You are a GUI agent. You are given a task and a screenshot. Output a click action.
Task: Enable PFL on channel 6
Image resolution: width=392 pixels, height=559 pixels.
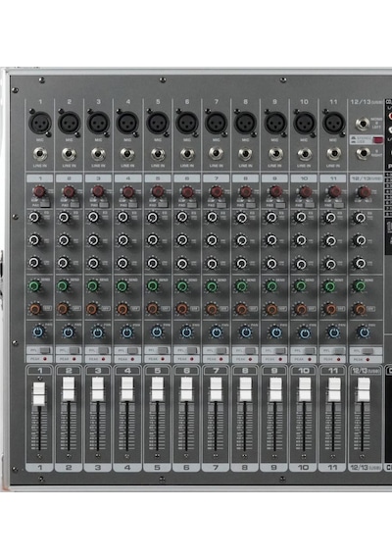point(192,350)
